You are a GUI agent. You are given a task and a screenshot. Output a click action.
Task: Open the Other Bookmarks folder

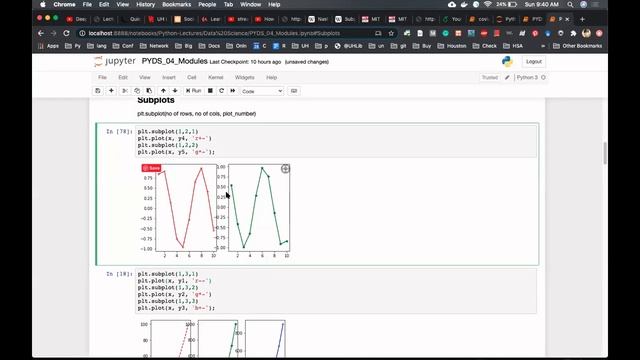[x=578, y=46]
